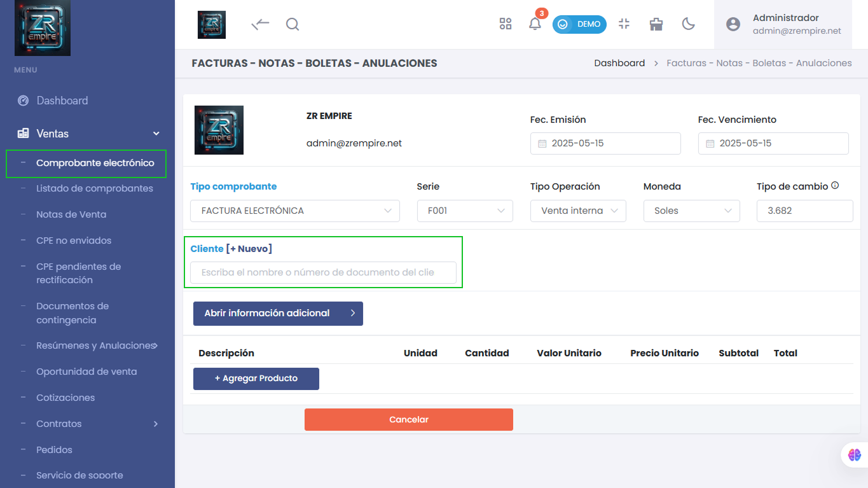Go to Notas de Venta
The image size is (868, 488).
click(x=71, y=214)
